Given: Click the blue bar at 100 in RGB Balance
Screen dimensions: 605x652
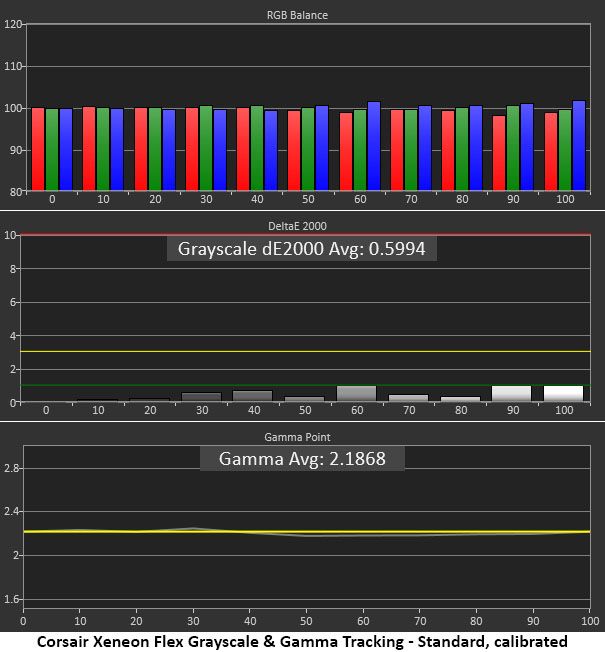Looking at the screenshot, I should (x=579, y=146).
